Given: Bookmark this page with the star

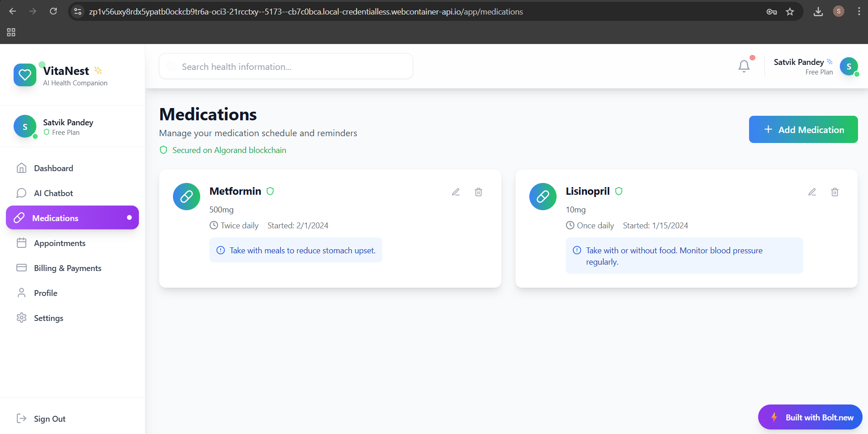Looking at the screenshot, I should click(790, 12).
